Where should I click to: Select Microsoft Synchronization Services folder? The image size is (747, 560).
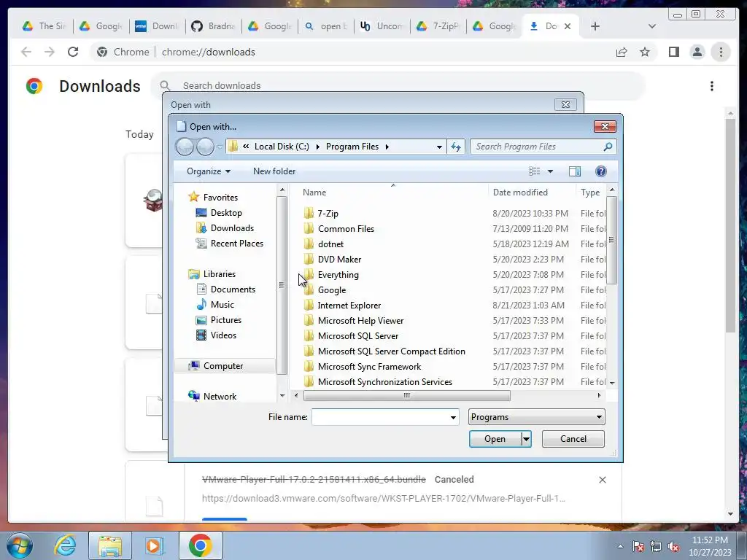pos(385,381)
